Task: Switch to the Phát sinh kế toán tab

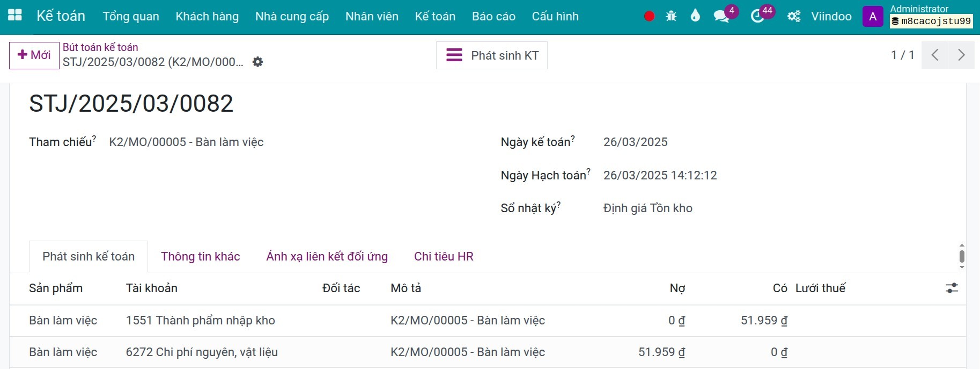Action: pyautogui.click(x=89, y=256)
